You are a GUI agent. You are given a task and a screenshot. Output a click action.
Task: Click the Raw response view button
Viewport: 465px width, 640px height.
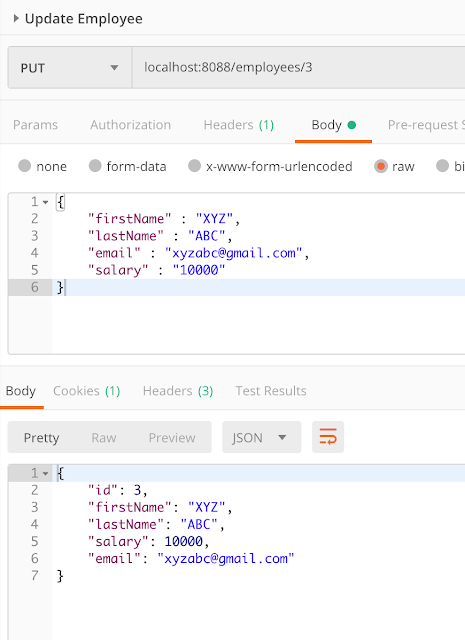coord(104,438)
